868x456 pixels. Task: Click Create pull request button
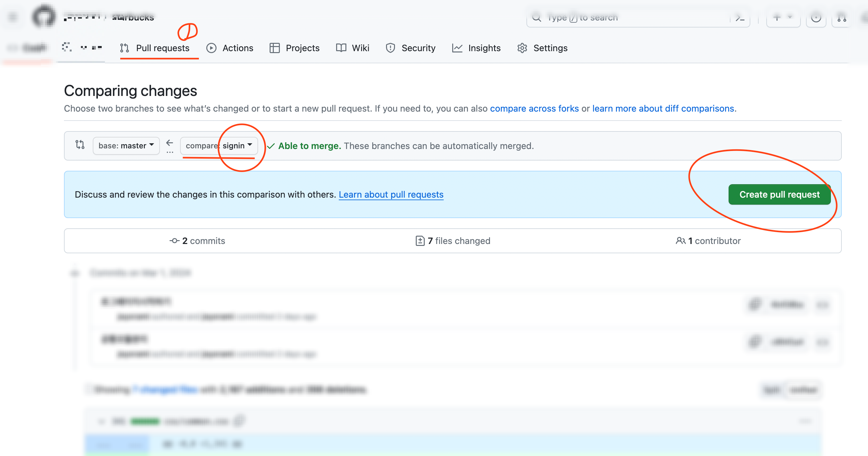779,194
